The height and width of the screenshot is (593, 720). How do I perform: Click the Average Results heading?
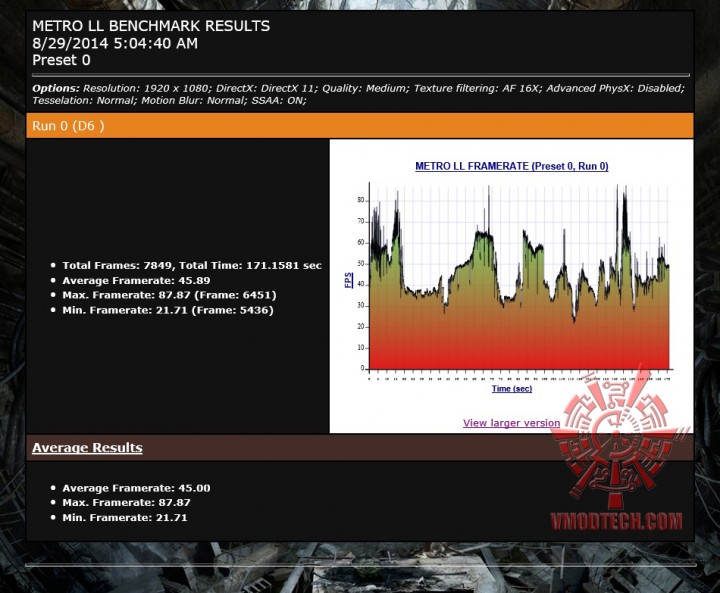(87, 448)
